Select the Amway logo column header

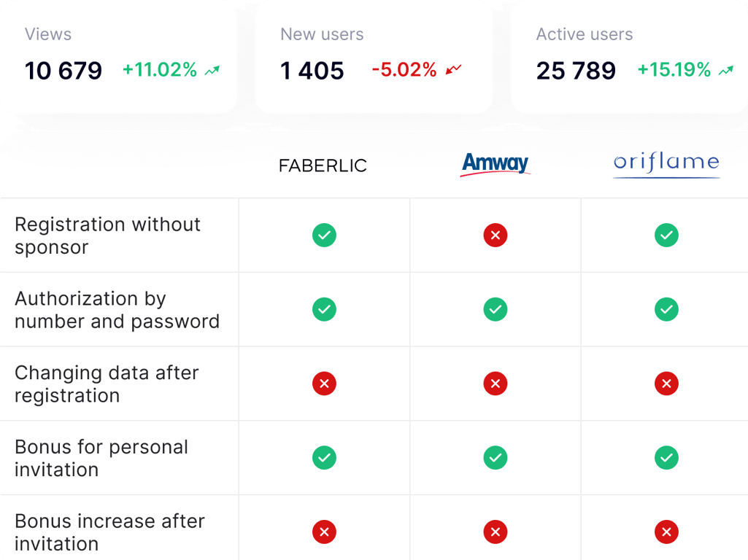[x=496, y=164]
